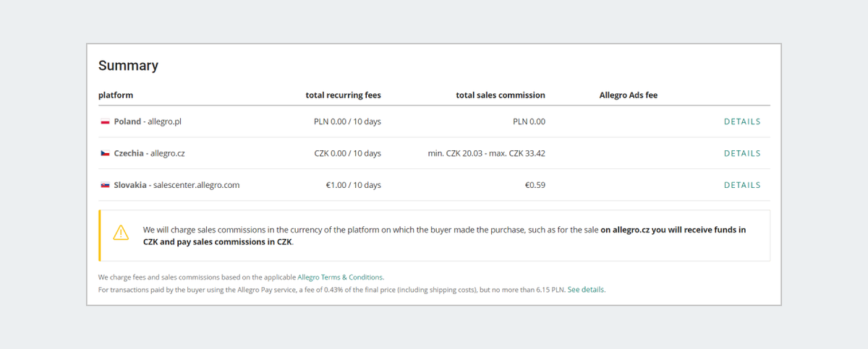This screenshot has height=349, width=868.
Task: Click the Slovakia €0.59 commission value
Action: [535, 186]
